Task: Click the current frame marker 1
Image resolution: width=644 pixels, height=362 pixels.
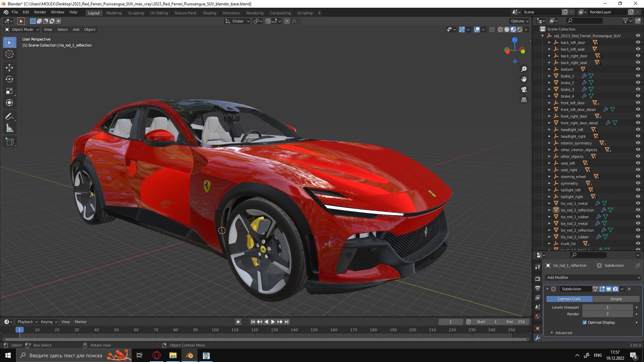Action: pyautogui.click(x=19, y=330)
